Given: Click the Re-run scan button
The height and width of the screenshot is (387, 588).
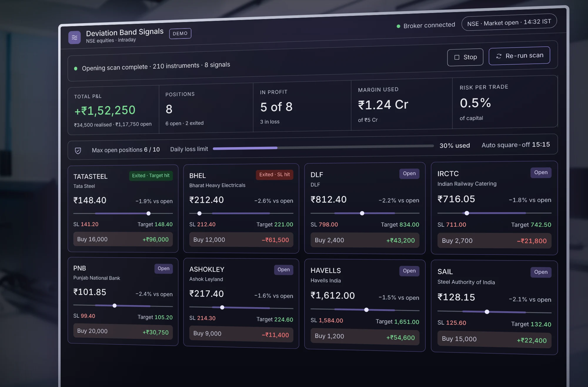Looking at the screenshot, I should click(x=519, y=55).
